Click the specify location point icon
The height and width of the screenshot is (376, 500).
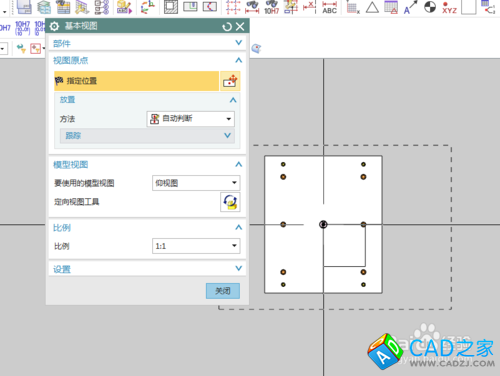point(230,81)
